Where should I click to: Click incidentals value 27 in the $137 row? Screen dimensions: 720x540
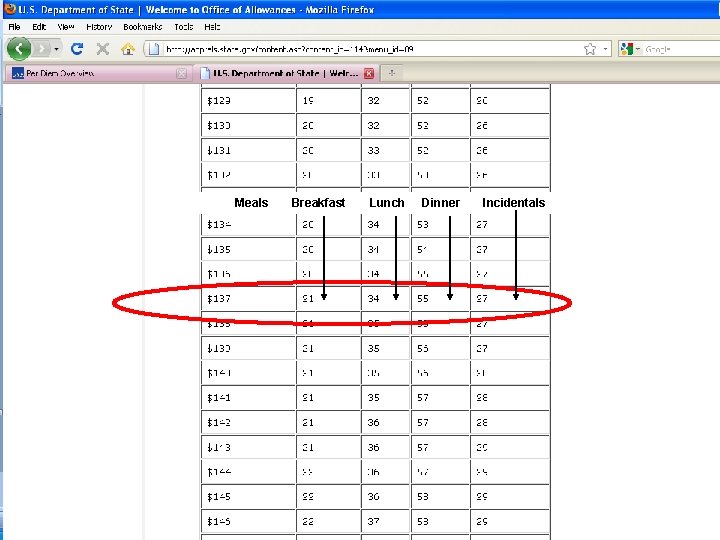(x=481, y=299)
